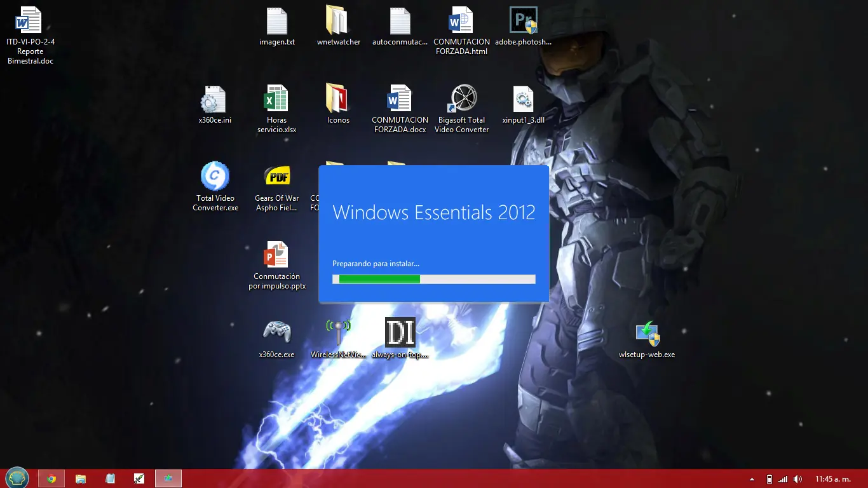Open the syringe app in taskbar
868x488 pixels.
click(139, 478)
